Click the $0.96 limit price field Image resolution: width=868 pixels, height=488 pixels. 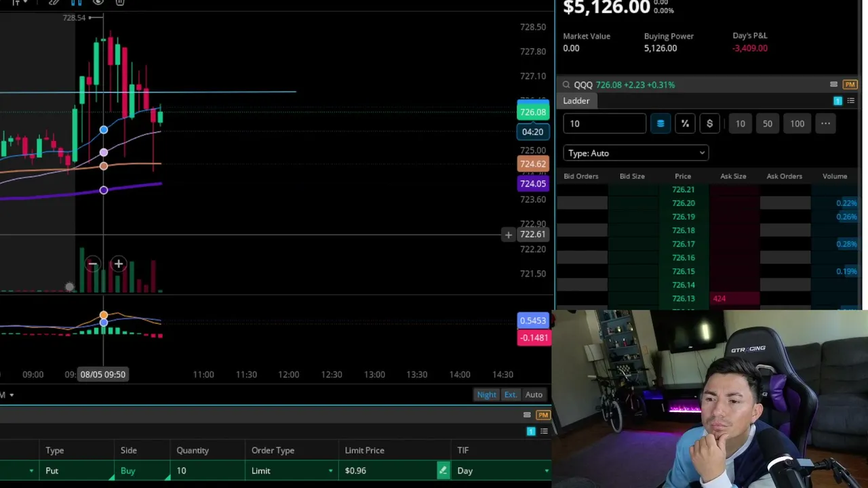point(387,470)
